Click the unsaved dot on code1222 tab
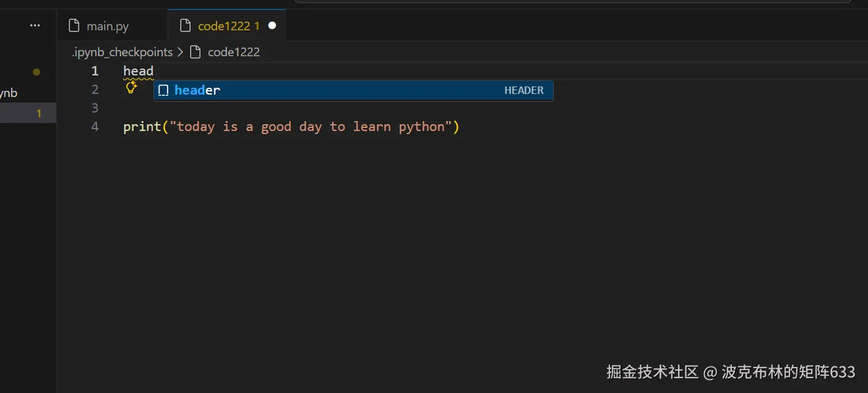 [272, 25]
